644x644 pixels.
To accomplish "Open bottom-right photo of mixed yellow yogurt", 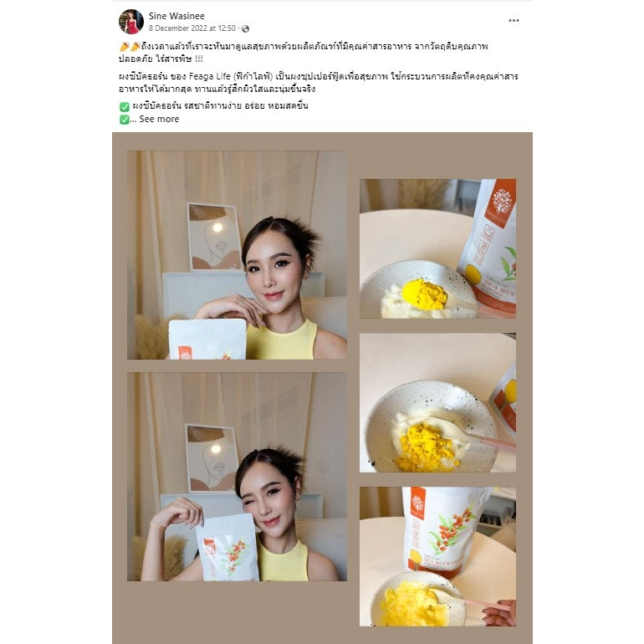I will pyautogui.click(x=437, y=556).
